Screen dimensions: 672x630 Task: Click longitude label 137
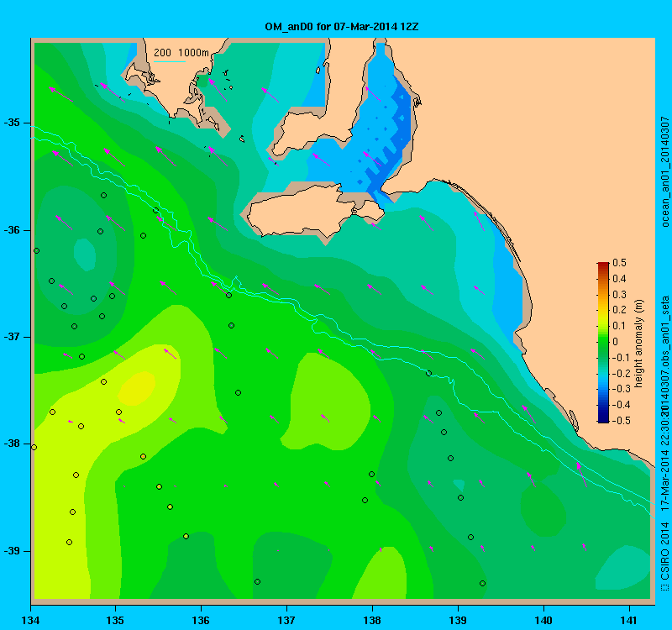point(286,620)
